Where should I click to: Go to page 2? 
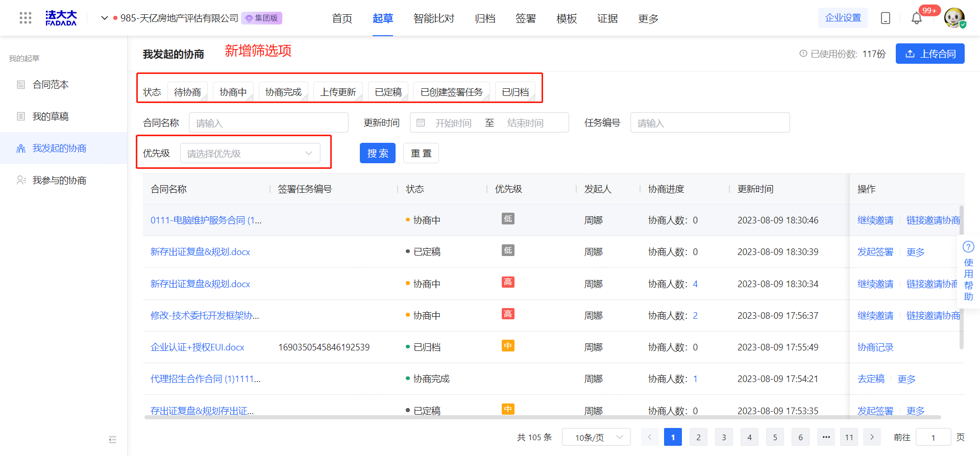coord(698,437)
